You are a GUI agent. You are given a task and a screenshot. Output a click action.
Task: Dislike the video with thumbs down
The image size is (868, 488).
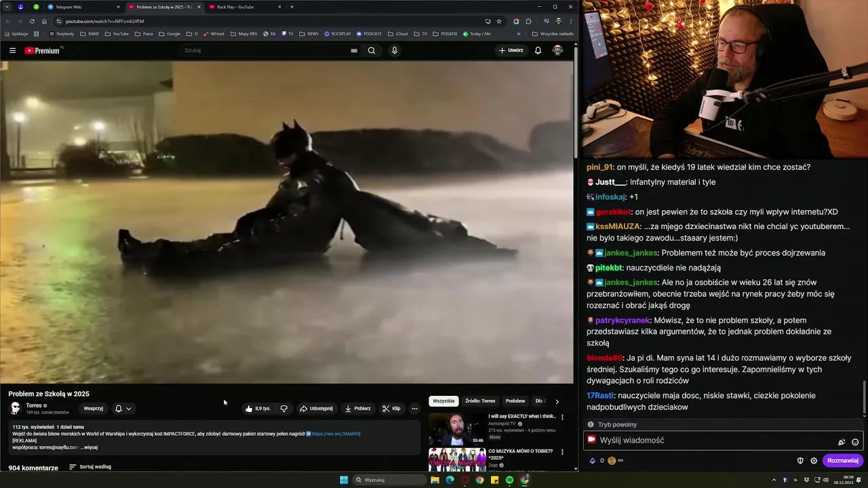point(283,409)
